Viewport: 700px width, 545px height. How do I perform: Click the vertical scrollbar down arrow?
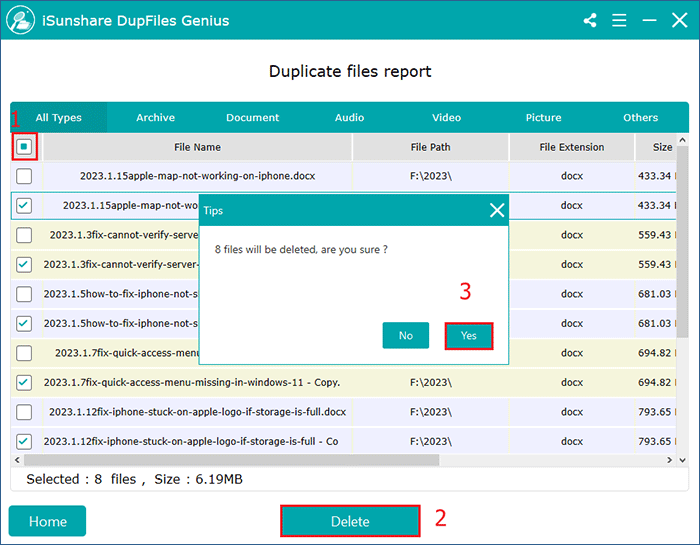pyautogui.click(x=682, y=460)
